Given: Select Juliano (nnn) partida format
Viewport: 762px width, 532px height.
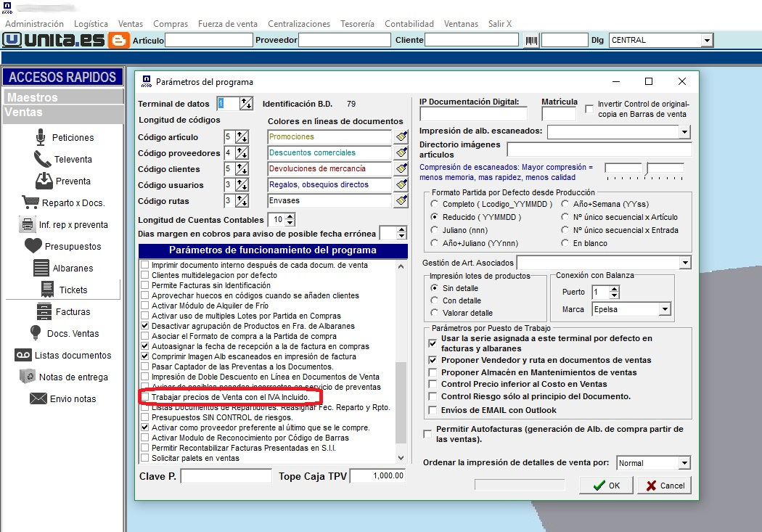Looking at the screenshot, I should 434,230.
